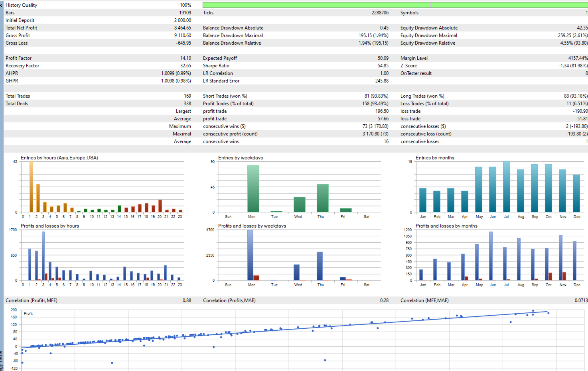Click hour 1 bar in Entries by hours

coord(31,187)
